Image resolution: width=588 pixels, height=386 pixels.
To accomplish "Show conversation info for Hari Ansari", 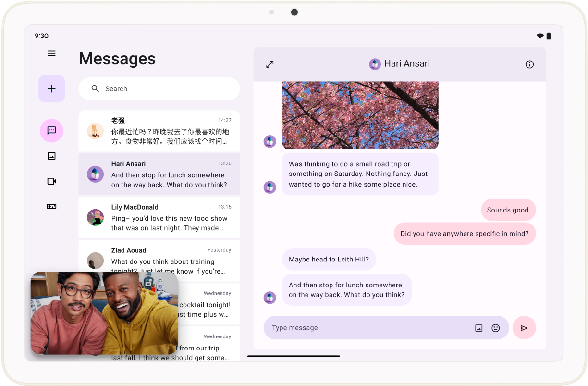I will pyautogui.click(x=529, y=64).
